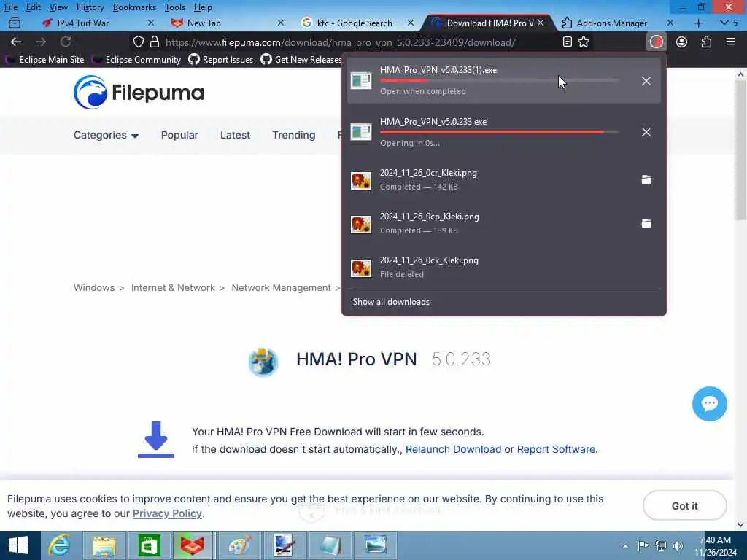Open the History menu
The height and width of the screenshot is (560, 747).
90,7
